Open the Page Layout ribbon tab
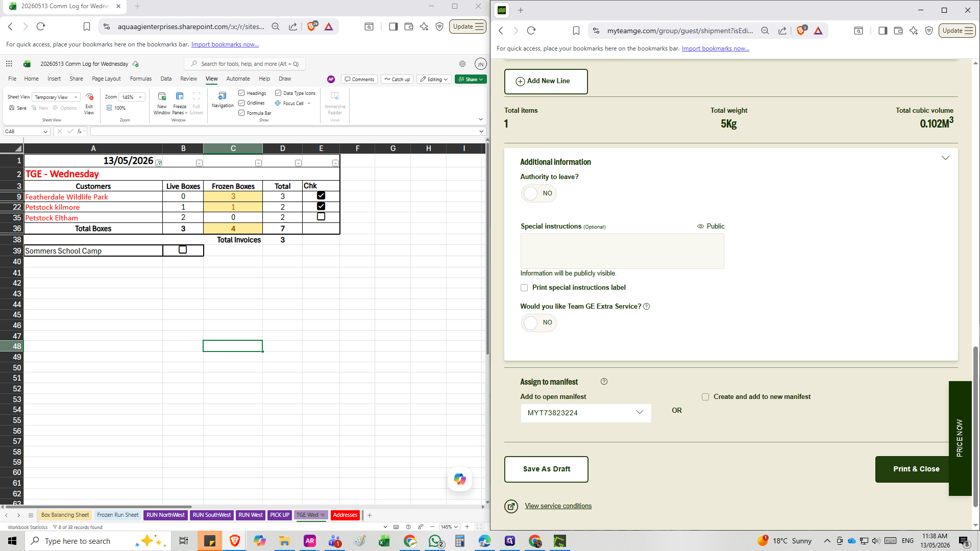Screen dimensions: 980x551 106,79
